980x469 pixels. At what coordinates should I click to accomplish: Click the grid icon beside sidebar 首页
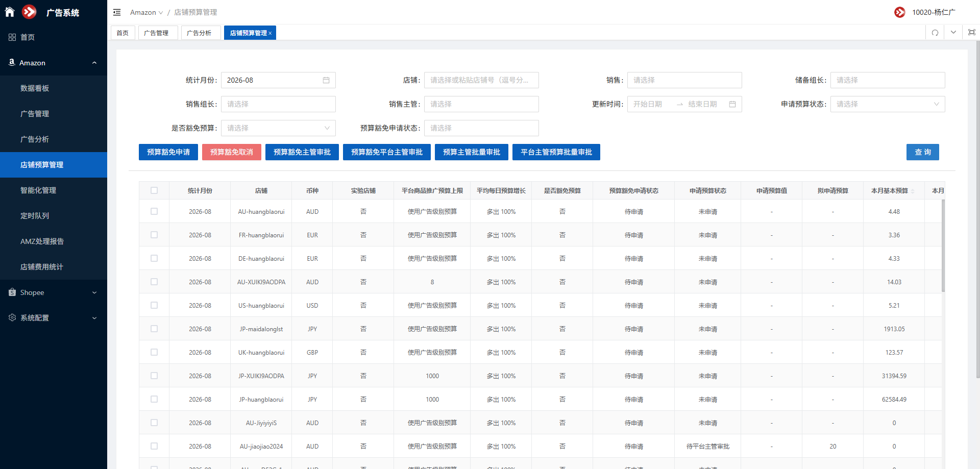pyautogui.click(x=12, y=37)
